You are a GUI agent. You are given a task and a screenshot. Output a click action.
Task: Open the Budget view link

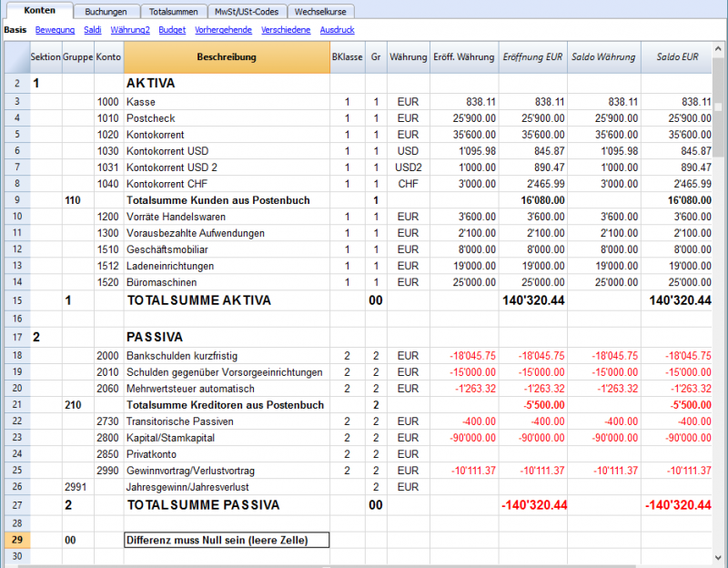(x=172, y=30)
